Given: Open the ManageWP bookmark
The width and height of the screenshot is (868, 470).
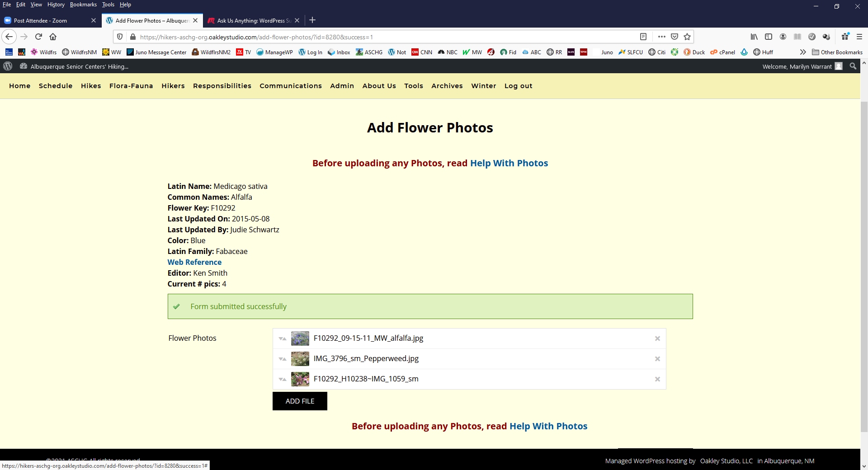Looking at the screenshot, I should [274, 52].
